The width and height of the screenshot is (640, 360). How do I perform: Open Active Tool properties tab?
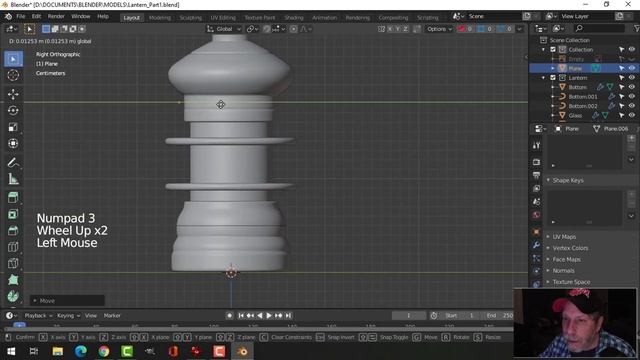point(536,146)
